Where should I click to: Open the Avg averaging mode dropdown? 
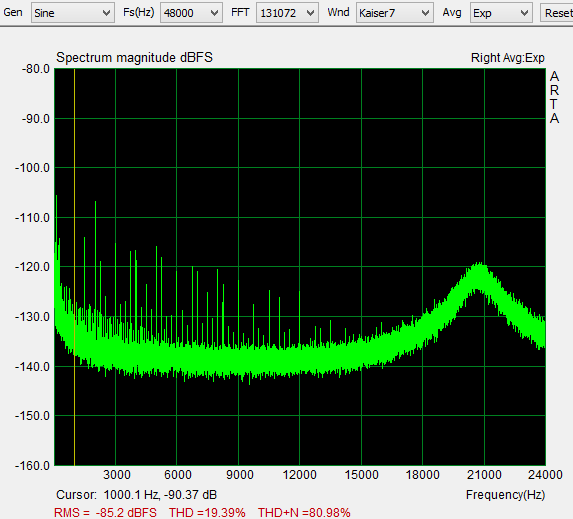coord(524,13)
